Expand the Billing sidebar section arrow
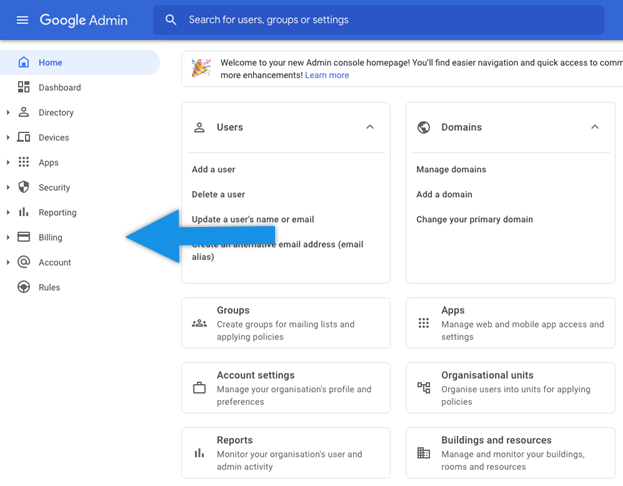This screenshot has width=623, height=486. point(8,237)
